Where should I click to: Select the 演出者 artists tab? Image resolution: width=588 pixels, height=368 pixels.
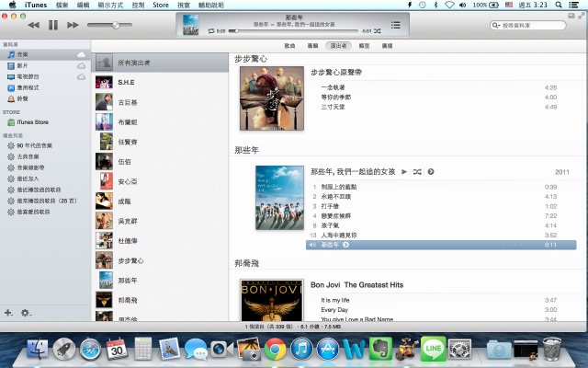pyautogui.click(x=338, y=46)
